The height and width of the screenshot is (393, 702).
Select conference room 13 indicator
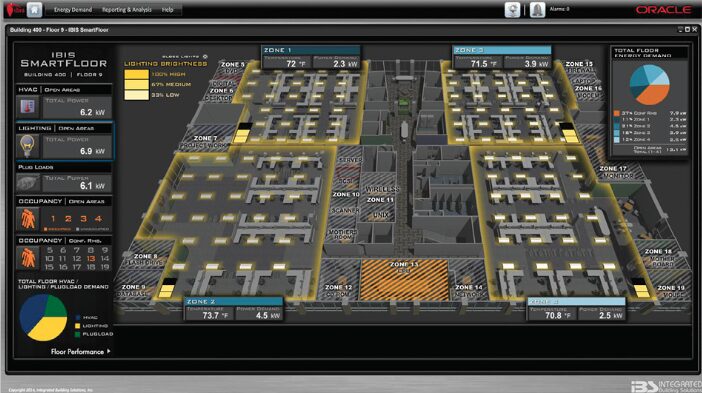91,258
